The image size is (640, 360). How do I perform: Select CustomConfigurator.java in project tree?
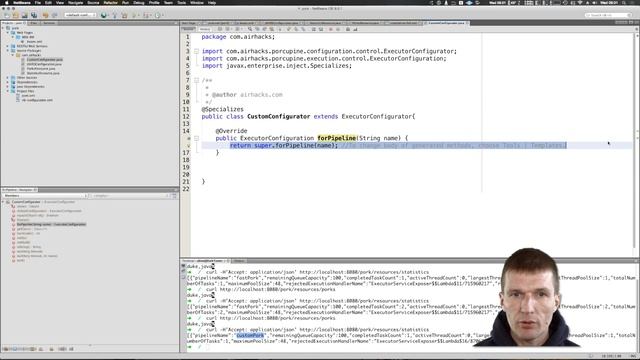click(x=44, y=60)
